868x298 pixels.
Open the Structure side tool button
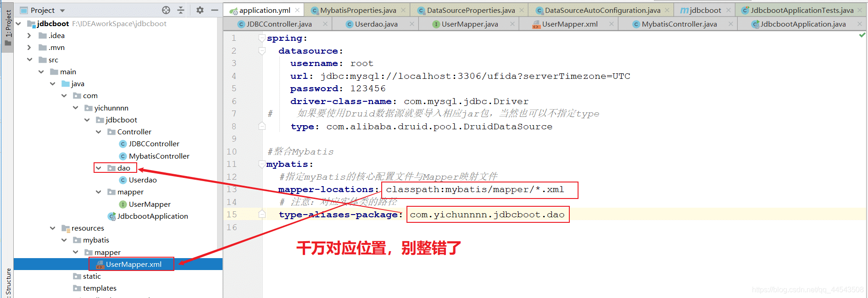click(x=8, y=283)
